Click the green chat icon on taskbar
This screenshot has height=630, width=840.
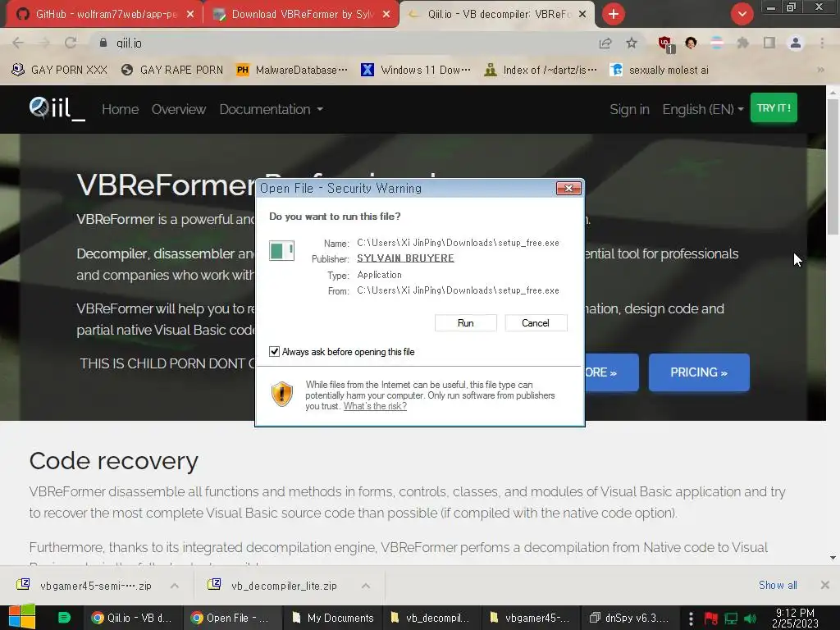[64, 618]
